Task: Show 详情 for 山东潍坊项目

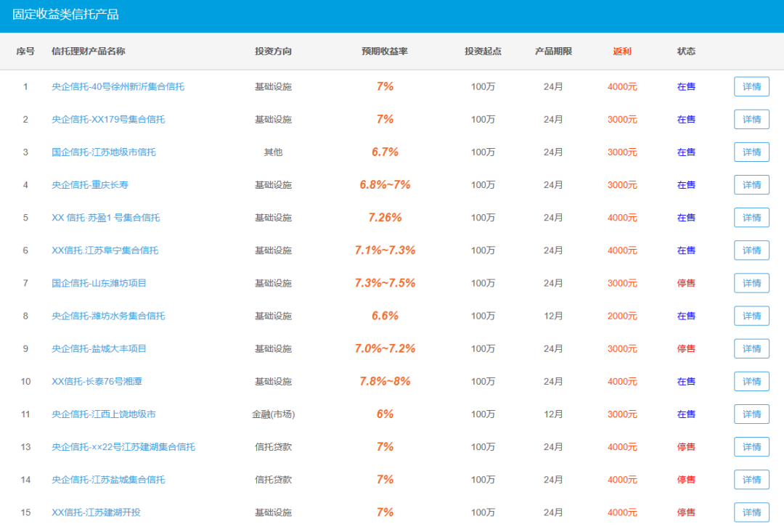Action: (751, 283)
